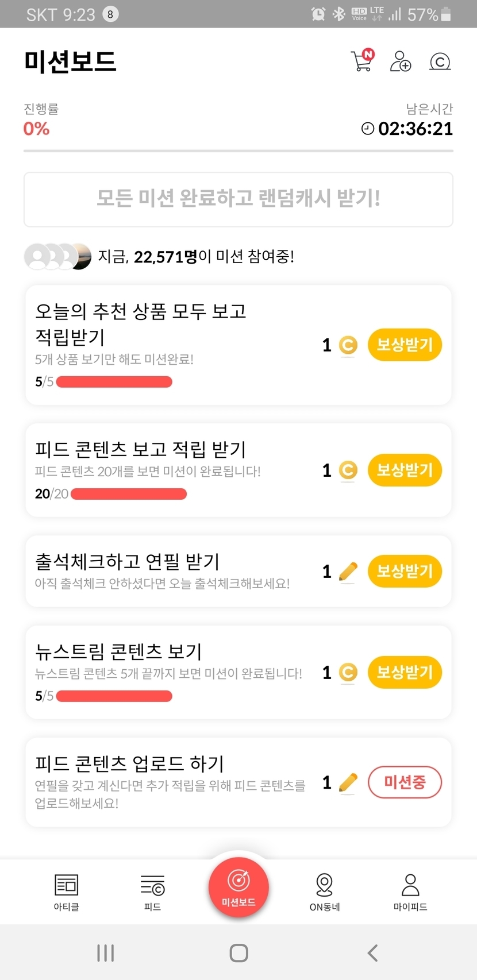Claim the 출석체크 pencil reward button
Viewport: 477px width, 980px height.
point(405,571)
